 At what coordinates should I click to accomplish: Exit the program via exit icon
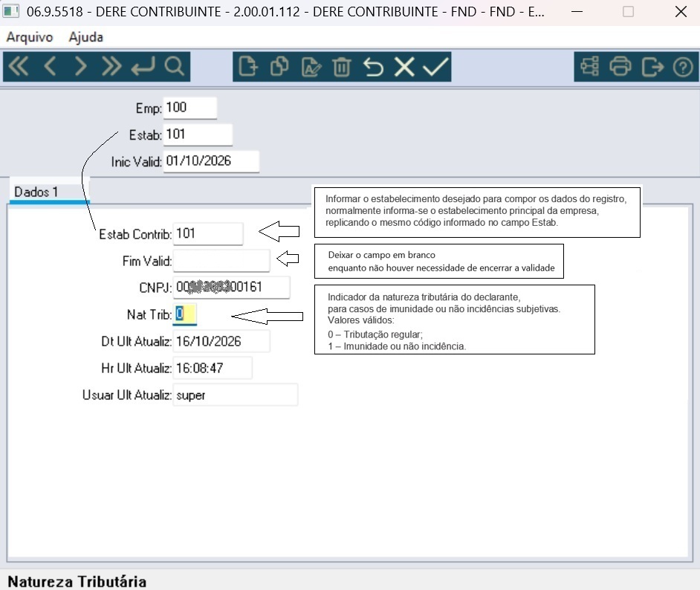point(652,67)
